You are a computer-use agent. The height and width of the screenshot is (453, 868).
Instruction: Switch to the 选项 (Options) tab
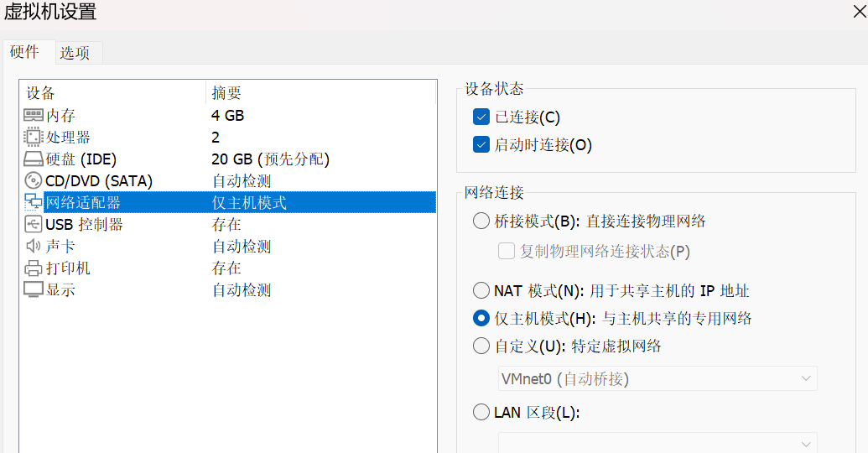75,53
